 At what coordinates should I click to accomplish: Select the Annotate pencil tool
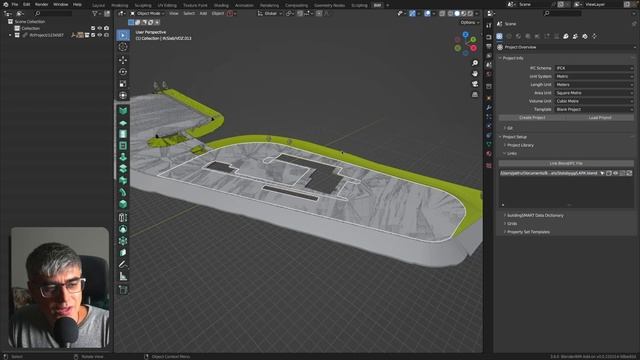[123, 264]
